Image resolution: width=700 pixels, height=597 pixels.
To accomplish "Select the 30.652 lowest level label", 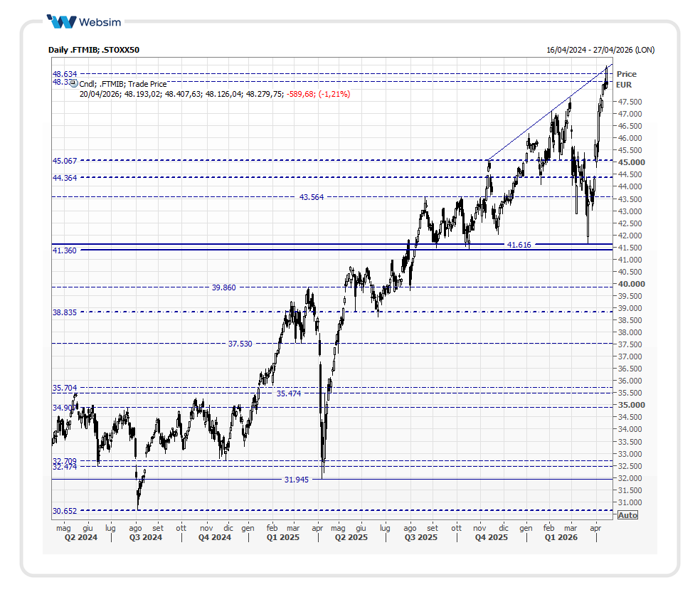I will click(x=65, y=511).
